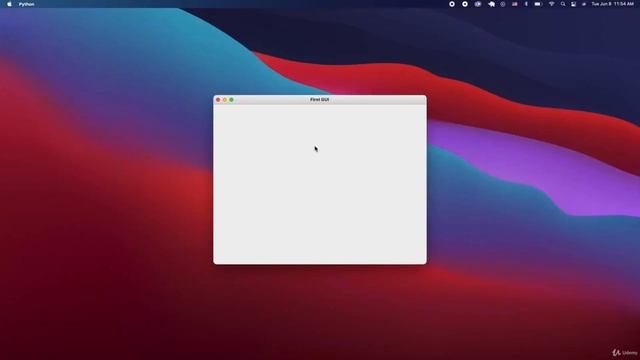Screen dimensions: 640x360
Task: Minimize the First GUI window with yellow button
Action: [224, 100]
